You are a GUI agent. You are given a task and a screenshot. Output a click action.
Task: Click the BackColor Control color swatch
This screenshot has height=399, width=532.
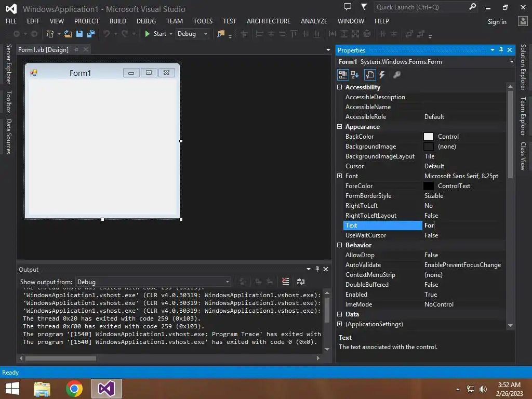[429, 137]
